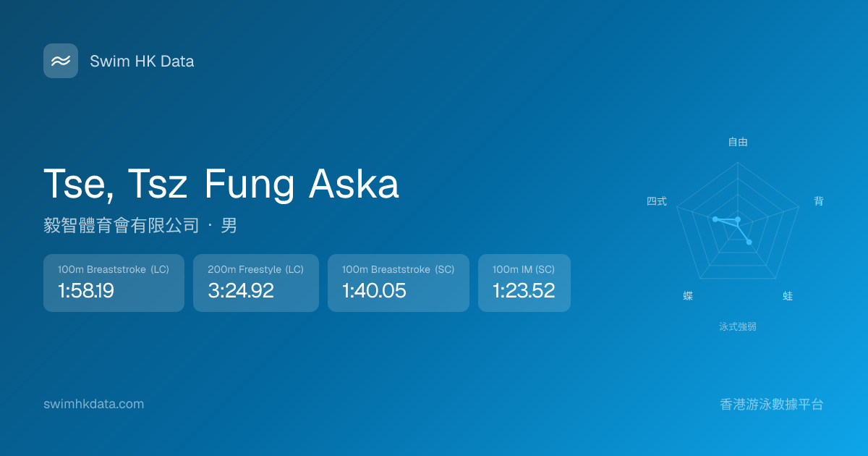Image resolution: width=868 pixels, height=456 pixels.
Task: Click the 蛙 label on the radar chart
Action: (x=788, y=296)
